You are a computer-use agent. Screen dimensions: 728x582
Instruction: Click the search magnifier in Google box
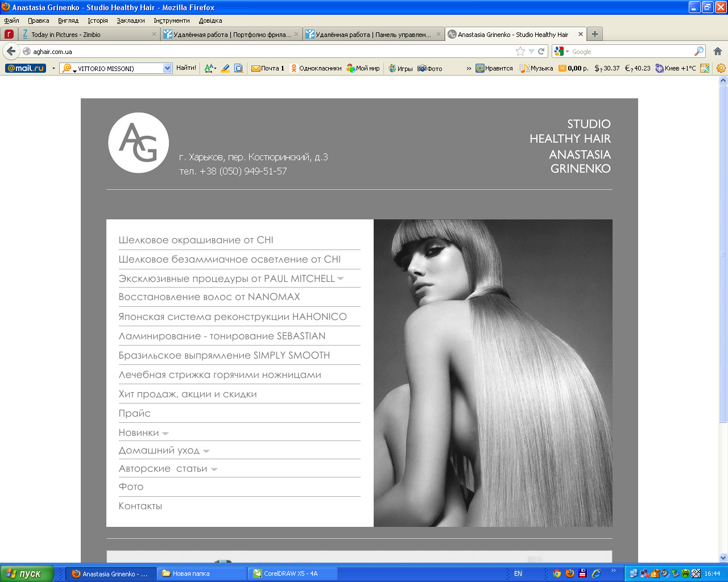tap(699, 51)
